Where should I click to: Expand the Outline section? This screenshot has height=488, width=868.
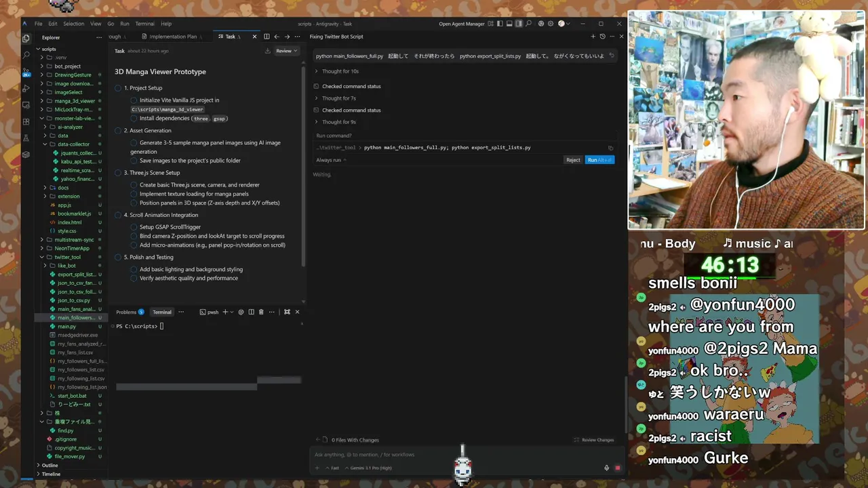(x=50, y=466)
